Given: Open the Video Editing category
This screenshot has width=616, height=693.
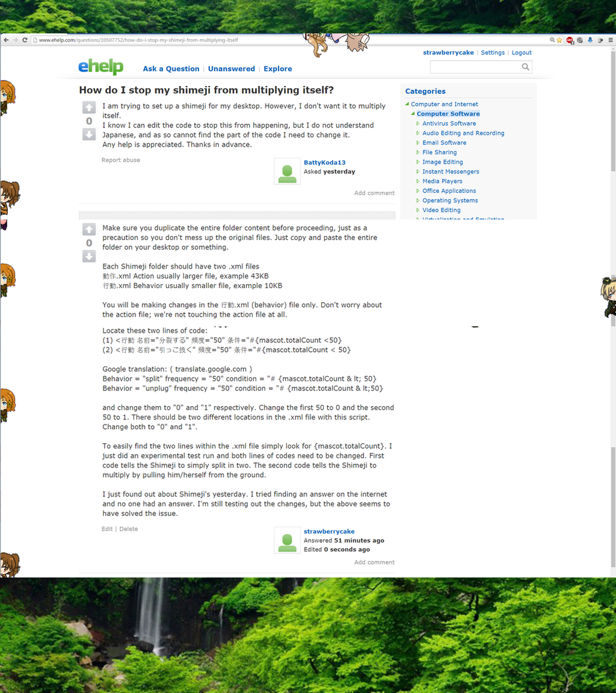Looking at the screenshot, I should pyautogui.click(x=441, y=210).
